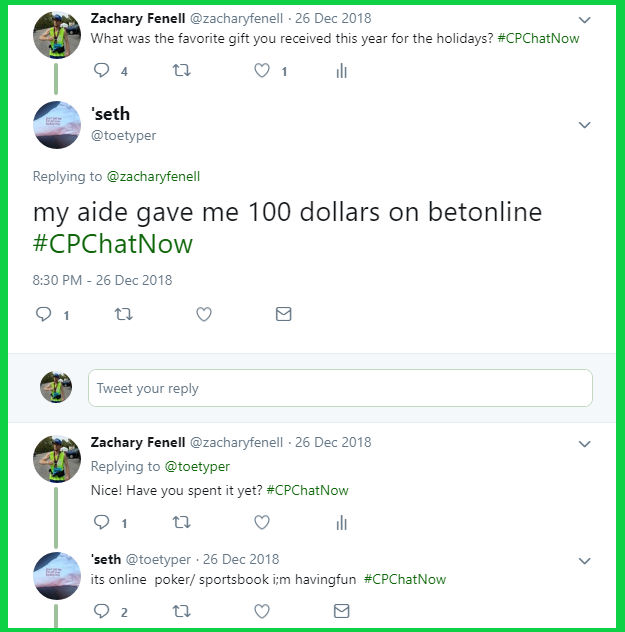
Task: Reply to seth's main betonline tweet
Action: (44, 314)
